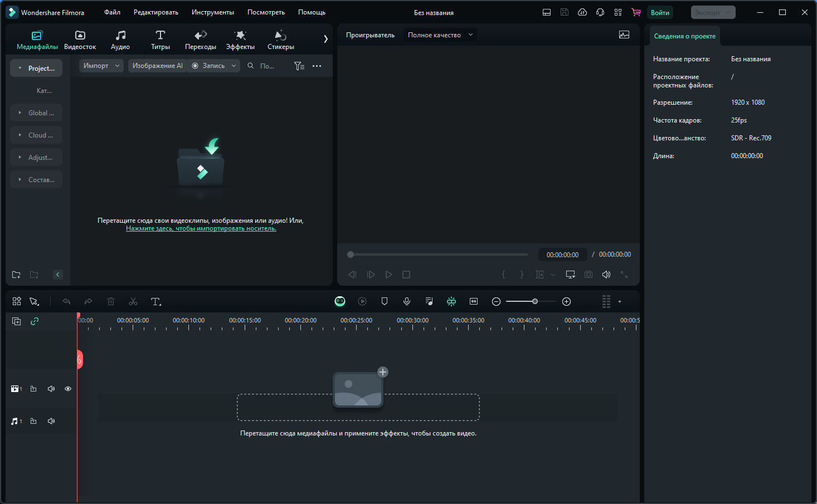Switch to the Переходы transitions tab
Image resolution: width=817 pixels, height=504 pixels.
click(201, 41)
